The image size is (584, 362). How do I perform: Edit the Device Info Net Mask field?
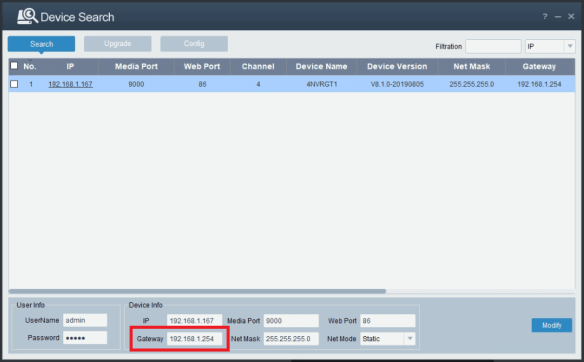(x=291, y=339)
